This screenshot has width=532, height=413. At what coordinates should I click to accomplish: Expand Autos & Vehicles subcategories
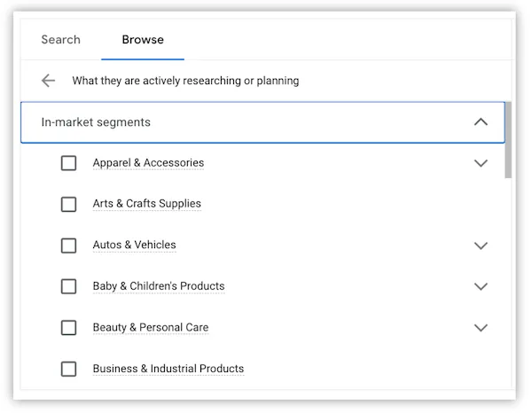tap(481, 245)
